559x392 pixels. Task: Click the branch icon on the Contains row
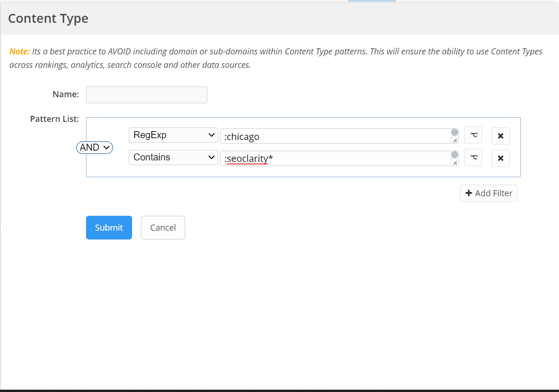click(473, 158)
